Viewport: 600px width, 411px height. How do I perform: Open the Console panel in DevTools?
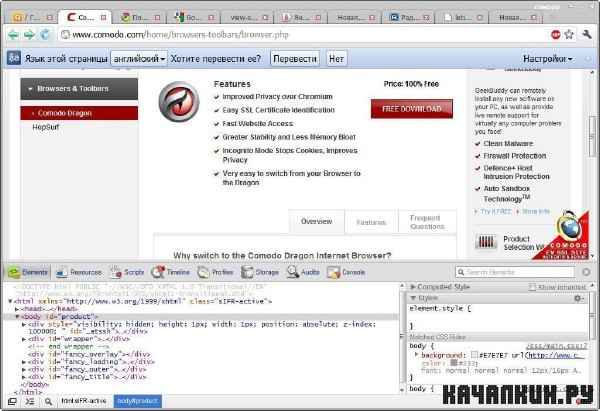click(346, 272)
